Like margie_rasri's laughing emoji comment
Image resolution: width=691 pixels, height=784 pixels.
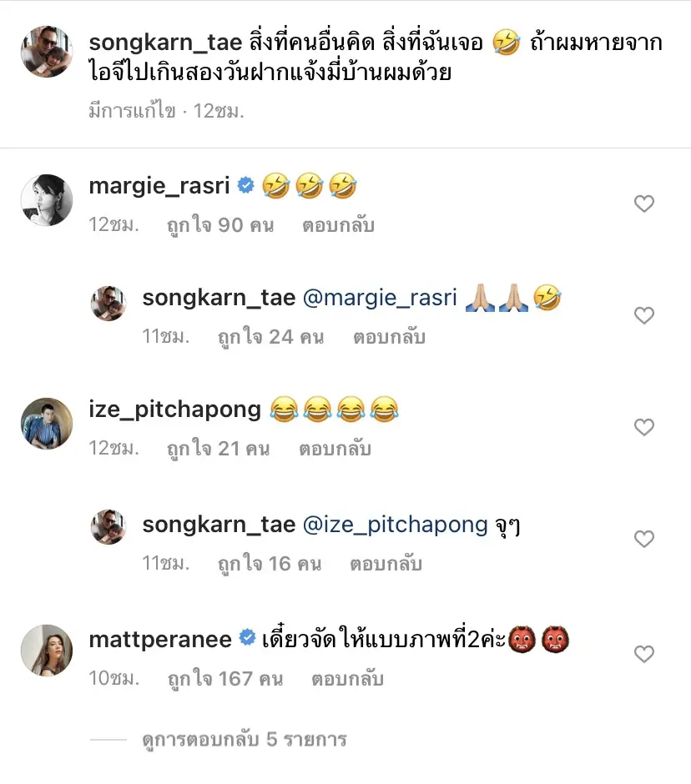[643, 204]
